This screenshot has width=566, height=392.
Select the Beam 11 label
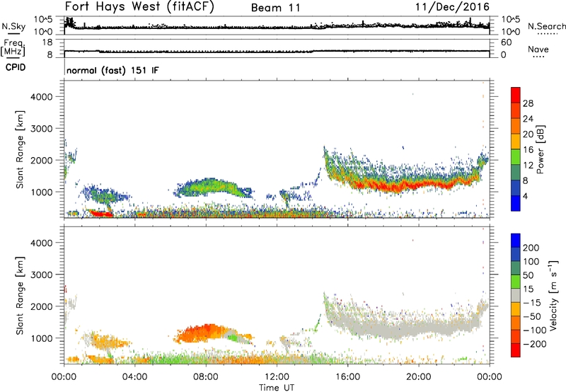coord(276,8)
